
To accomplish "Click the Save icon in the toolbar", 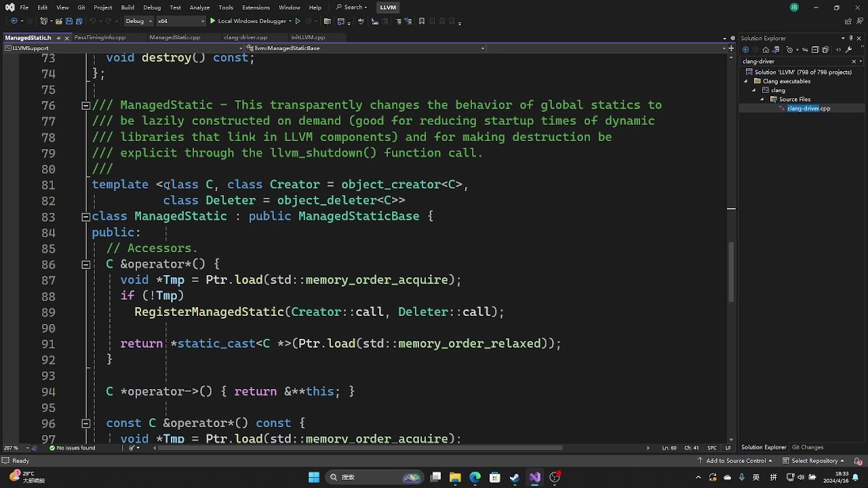I will (69, 21).
